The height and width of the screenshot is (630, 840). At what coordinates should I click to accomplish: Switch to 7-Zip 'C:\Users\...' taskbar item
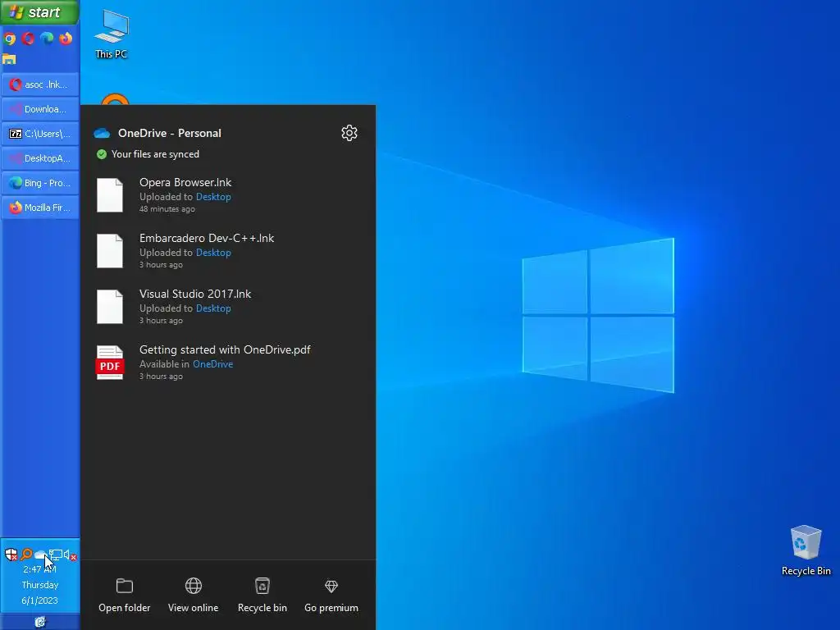(40, 134)
